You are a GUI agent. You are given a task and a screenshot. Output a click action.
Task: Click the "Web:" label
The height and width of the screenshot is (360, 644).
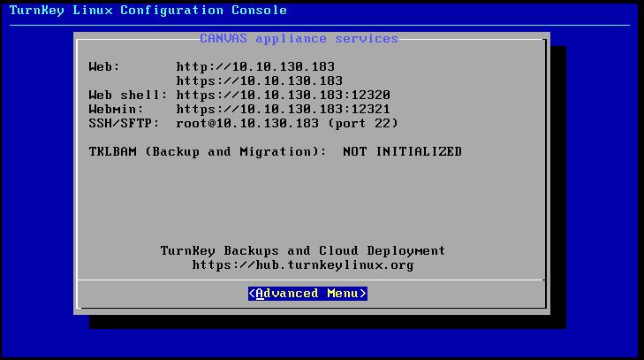point(103,66)
